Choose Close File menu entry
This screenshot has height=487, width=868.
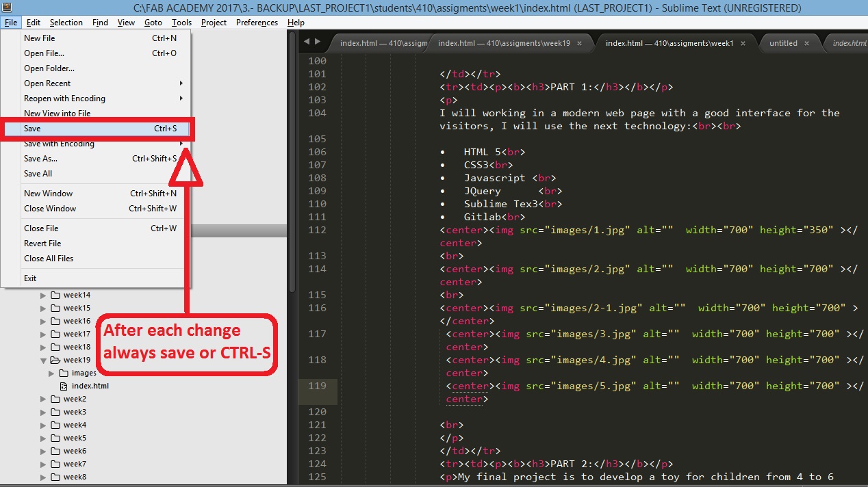(96, 228)
